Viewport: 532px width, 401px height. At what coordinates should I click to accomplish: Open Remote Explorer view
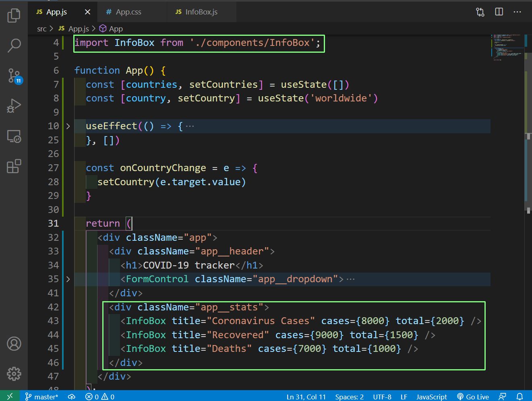pyautogui.click(x=14, y=136)
